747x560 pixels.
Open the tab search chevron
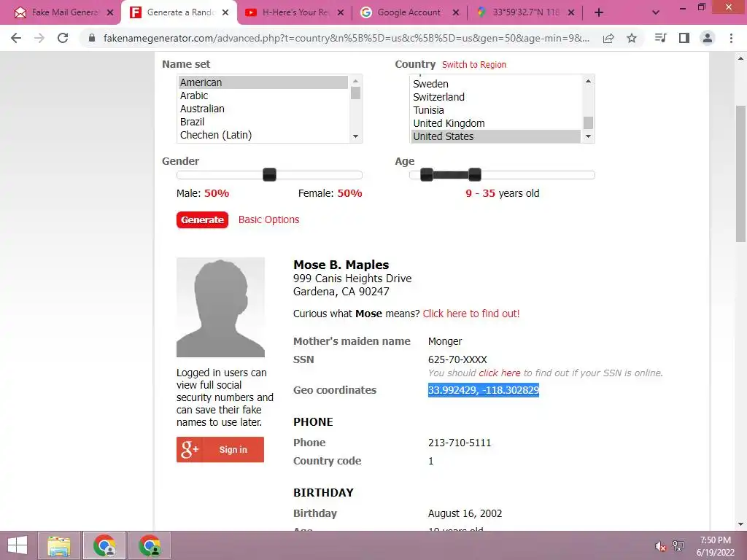click(656, 12)
